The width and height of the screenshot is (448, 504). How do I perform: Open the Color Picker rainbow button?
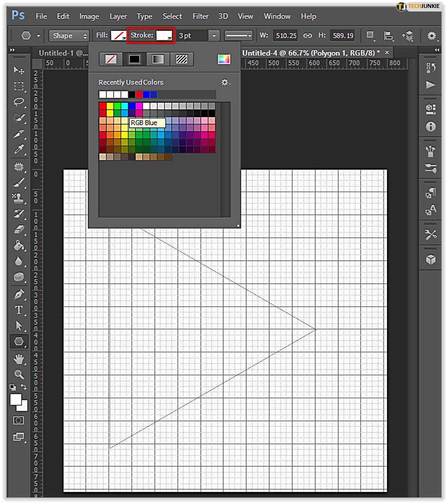224,59
